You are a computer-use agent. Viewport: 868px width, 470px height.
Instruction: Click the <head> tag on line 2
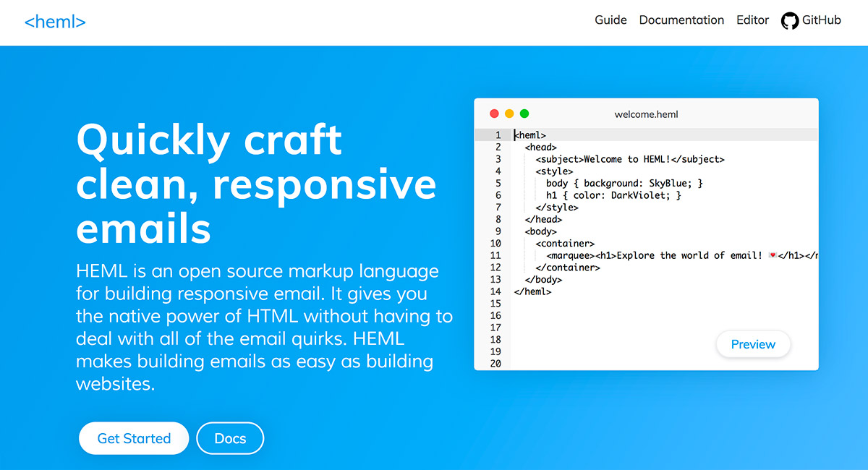pos(541,148)
